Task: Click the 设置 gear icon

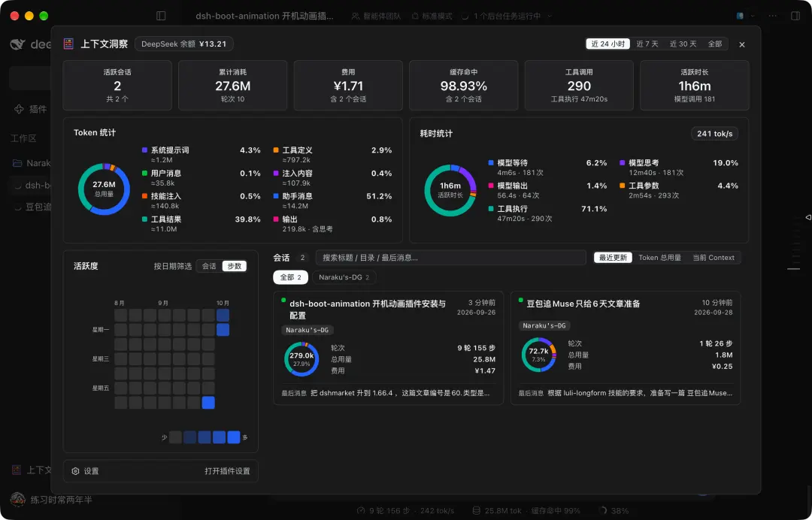Action: click(76, 471)
